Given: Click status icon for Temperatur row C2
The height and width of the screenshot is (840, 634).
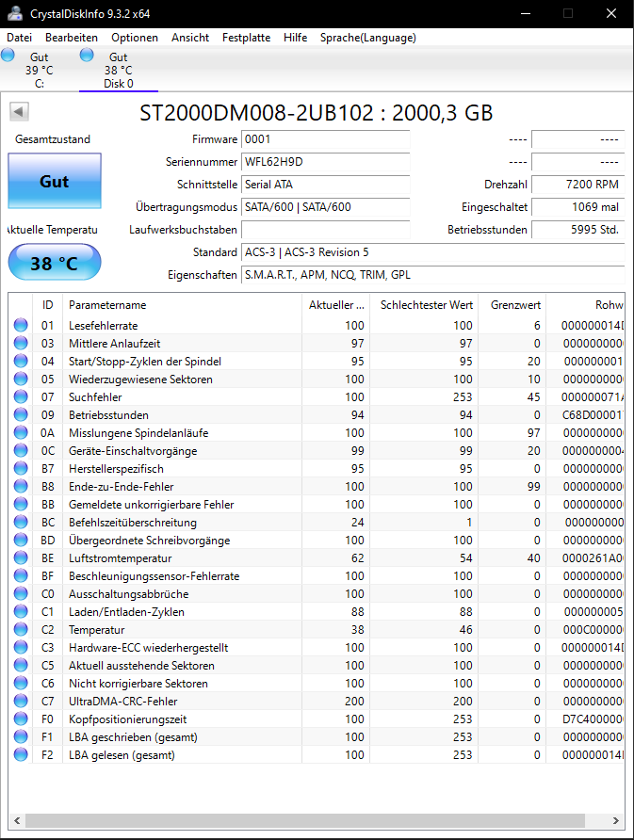Looking at the screenshot, I should (x=21, y=629).
